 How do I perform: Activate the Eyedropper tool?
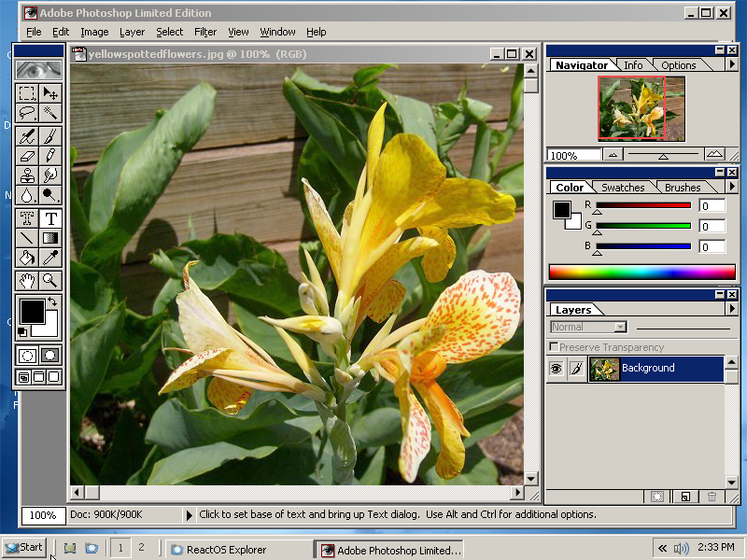[x=50, y=259]
